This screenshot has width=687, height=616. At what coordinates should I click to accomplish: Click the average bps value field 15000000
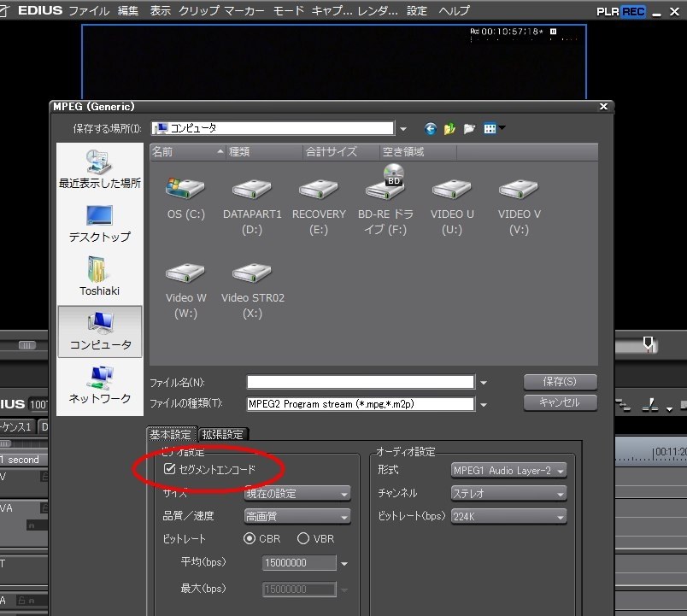pyautogui.click(x=300, y=563)
